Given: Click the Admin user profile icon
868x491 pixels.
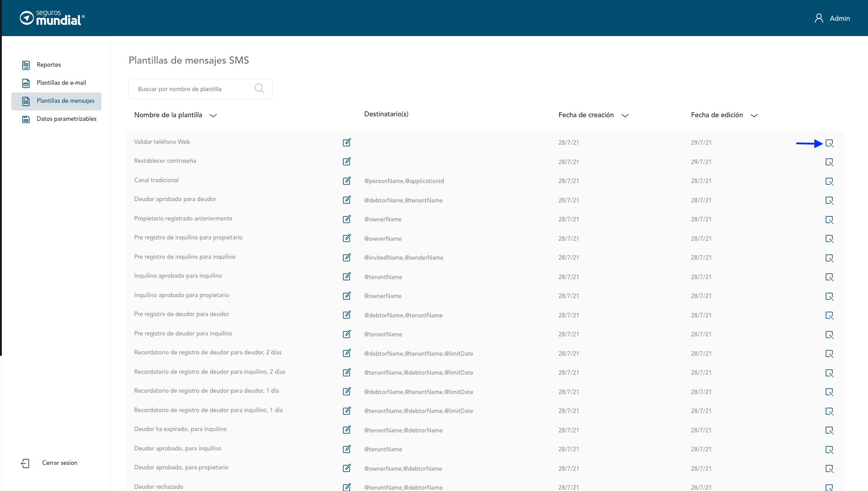Looking at the screenshot, I should click(x=819, y=18).
